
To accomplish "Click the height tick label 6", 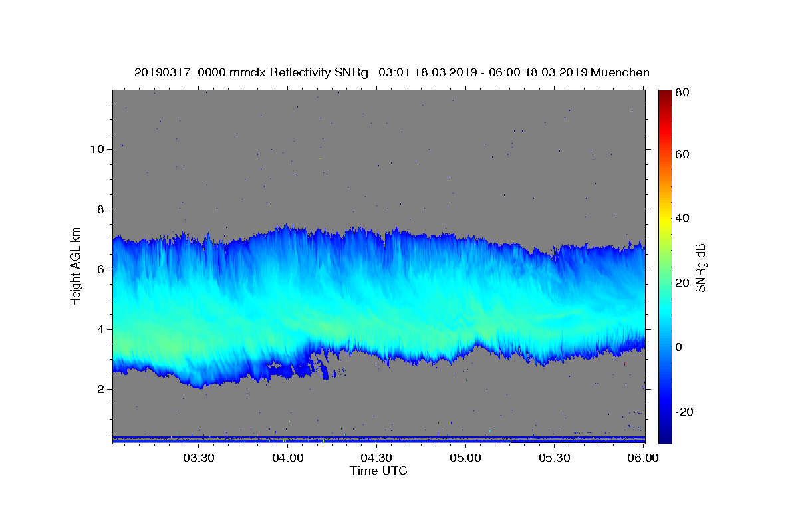I will (100, 269).
